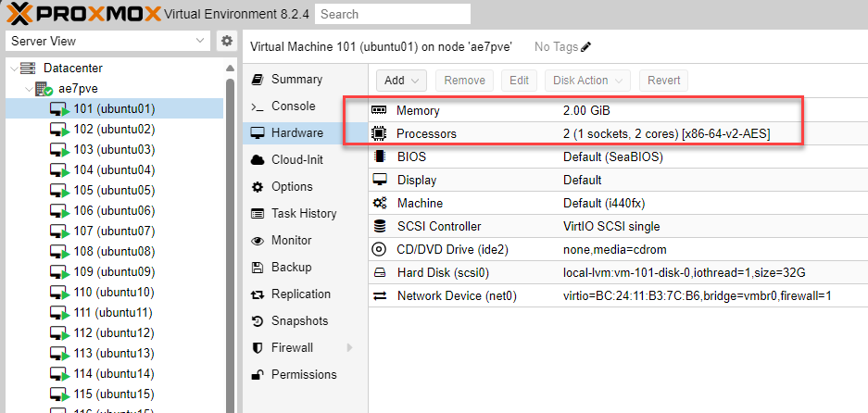The height and width of the screenshot is (413, 868).
Task: Open the Add hardware dropdown
Action: tap(404, 81)
